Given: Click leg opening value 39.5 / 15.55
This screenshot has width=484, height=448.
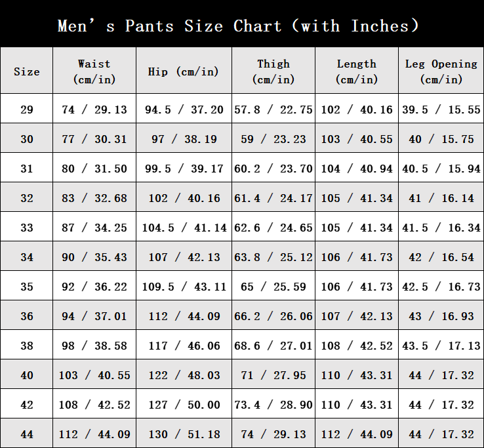Looking at the screenshot, I should pos(441,110).
